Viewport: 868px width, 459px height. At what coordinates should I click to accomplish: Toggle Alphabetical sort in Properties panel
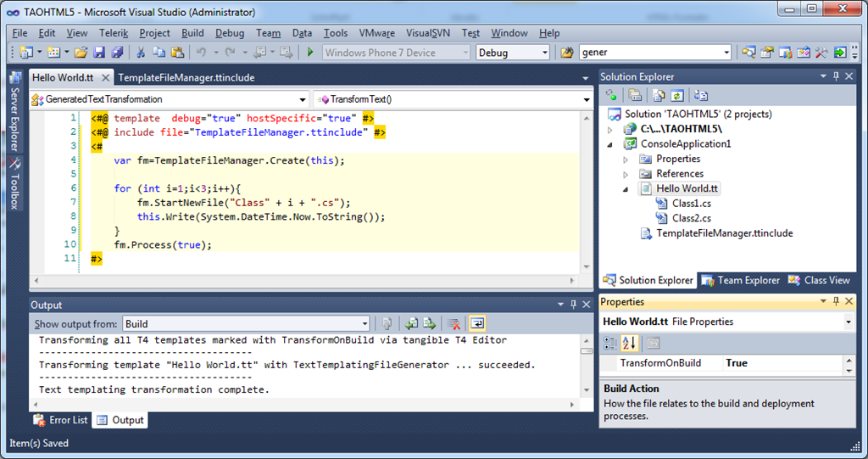point(630,343)
